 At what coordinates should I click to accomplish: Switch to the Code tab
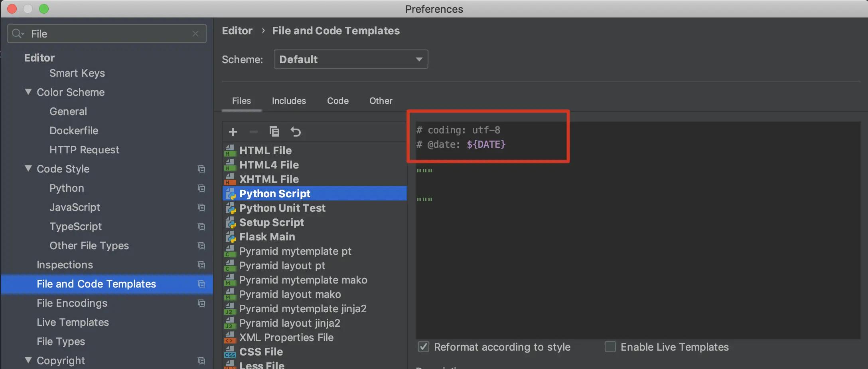338,101
